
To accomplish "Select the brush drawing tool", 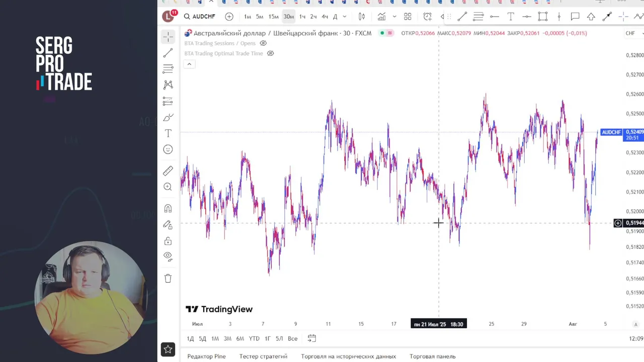I will 168,117.
